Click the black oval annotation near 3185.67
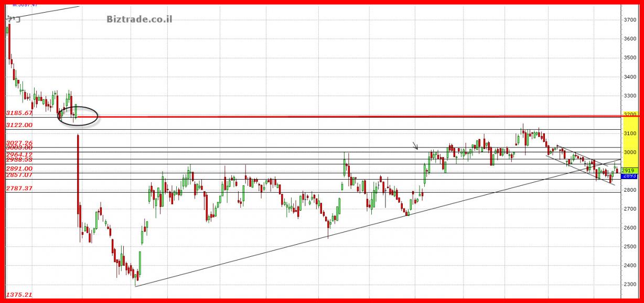 pos(78,116)
